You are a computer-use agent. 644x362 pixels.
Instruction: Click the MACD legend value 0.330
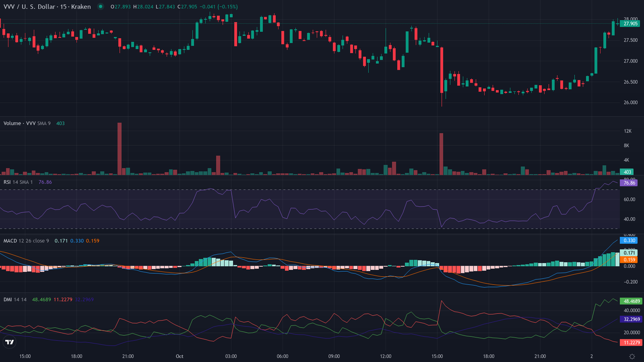pos(77,241)
